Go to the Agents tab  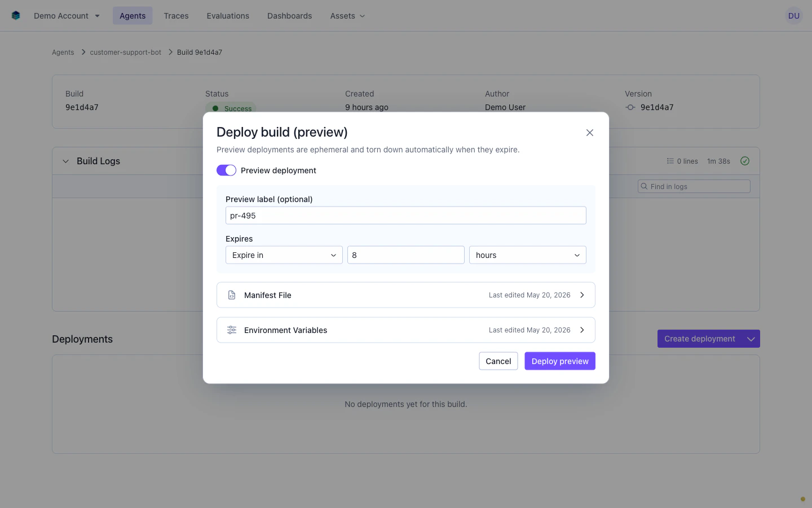(133, 16)
